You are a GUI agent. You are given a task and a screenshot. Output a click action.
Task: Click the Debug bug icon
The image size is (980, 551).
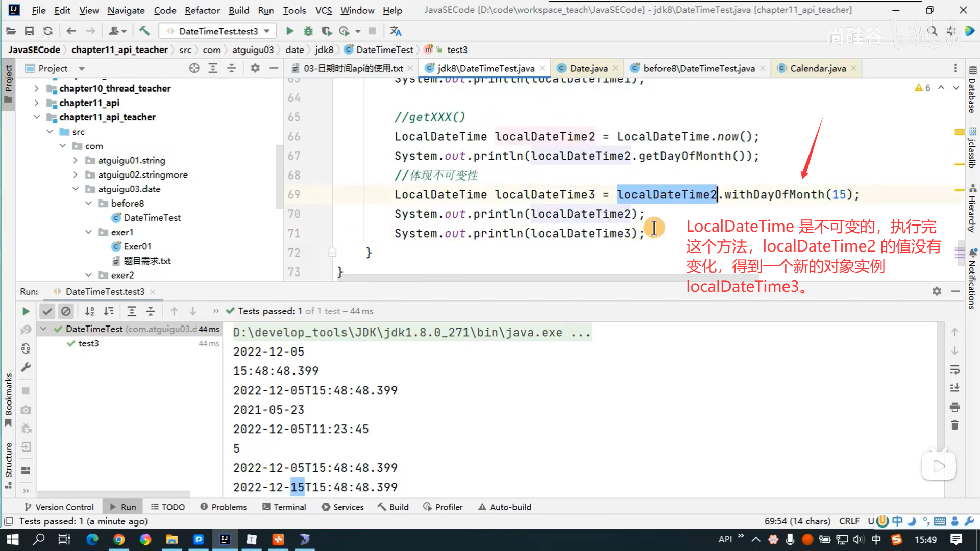[308, 31]
